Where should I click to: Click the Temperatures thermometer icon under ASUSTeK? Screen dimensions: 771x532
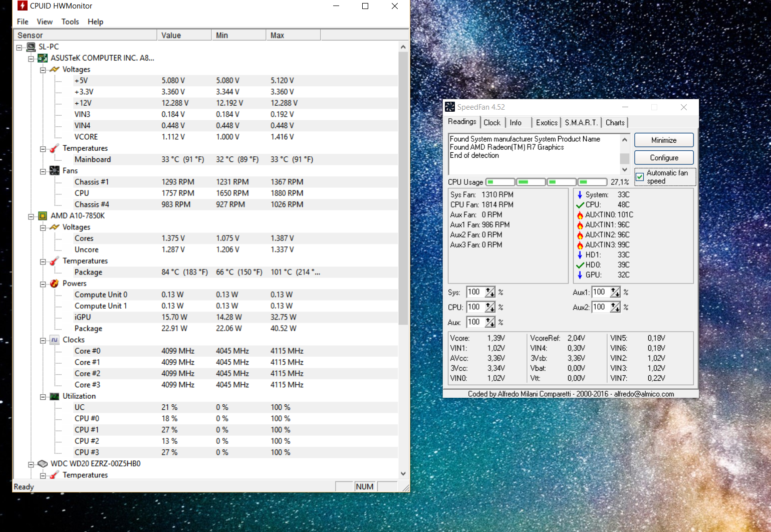pos(55,148)
